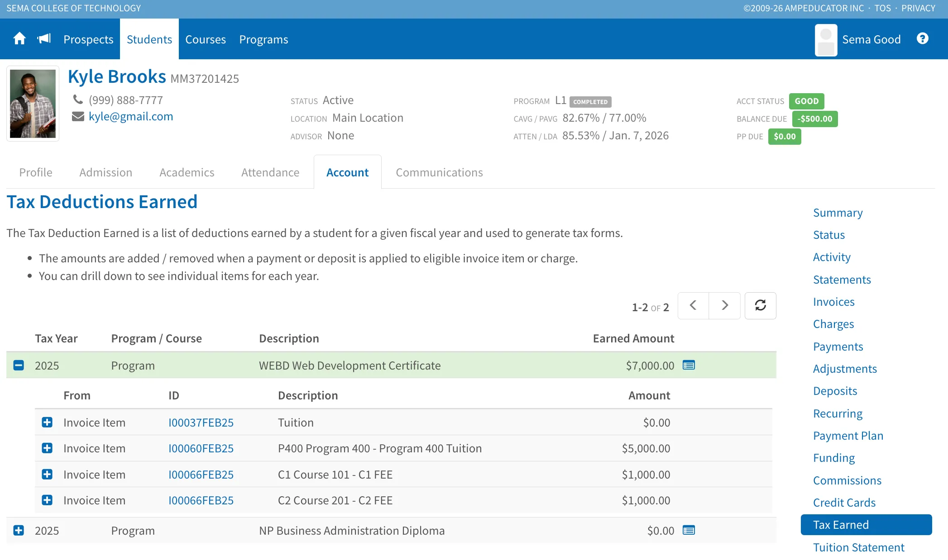Open the PRIVACY link in header
The height and width of the screenshot is (560, 948).
918,8
